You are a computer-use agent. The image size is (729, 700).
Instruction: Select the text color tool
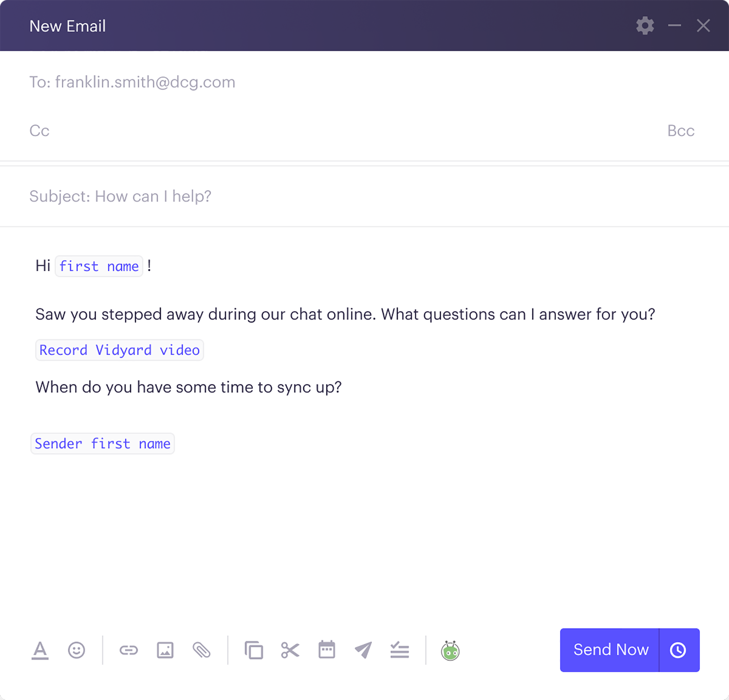(x=40, y=650)
